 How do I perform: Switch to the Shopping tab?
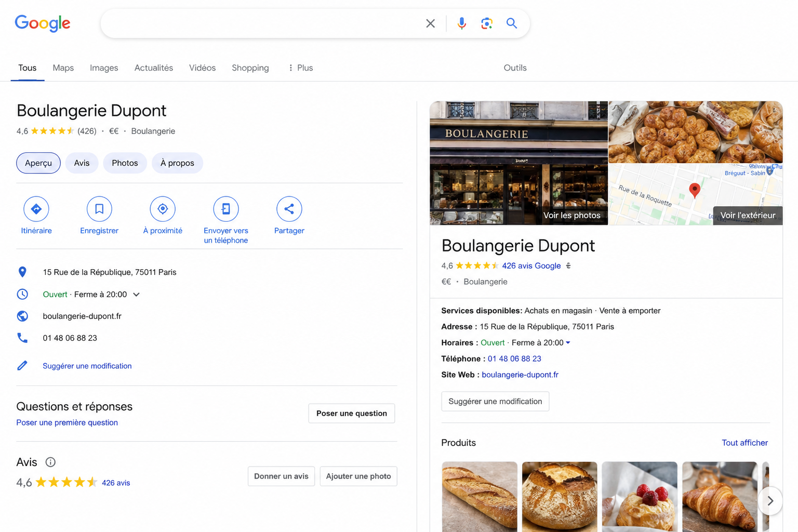(x=250, y=68)
